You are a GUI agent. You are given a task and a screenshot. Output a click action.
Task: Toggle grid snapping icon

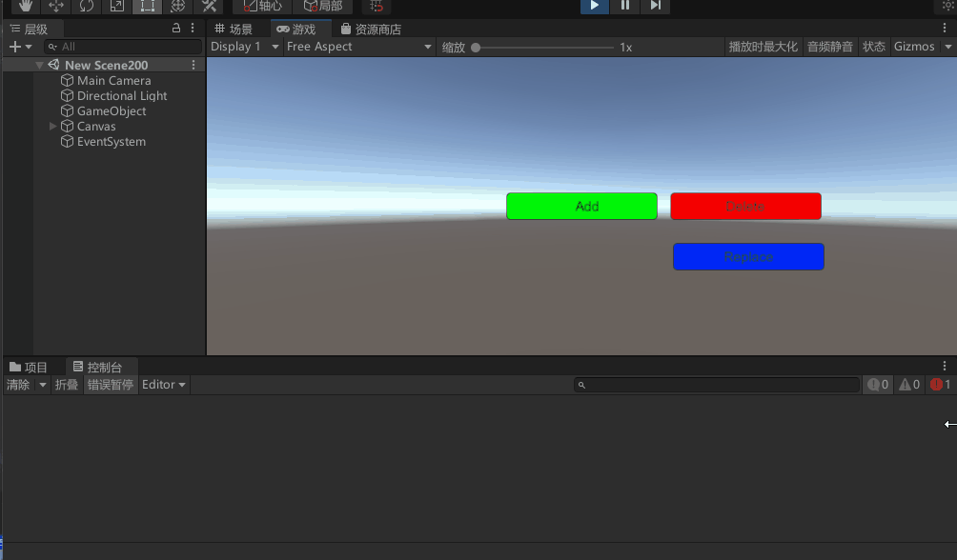377,6
